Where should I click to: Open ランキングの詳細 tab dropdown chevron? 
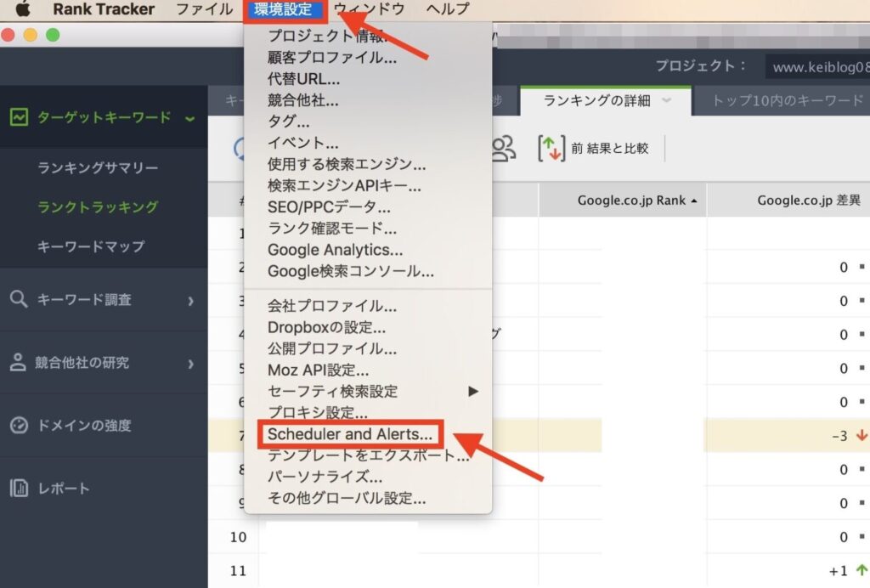(666, 100)
